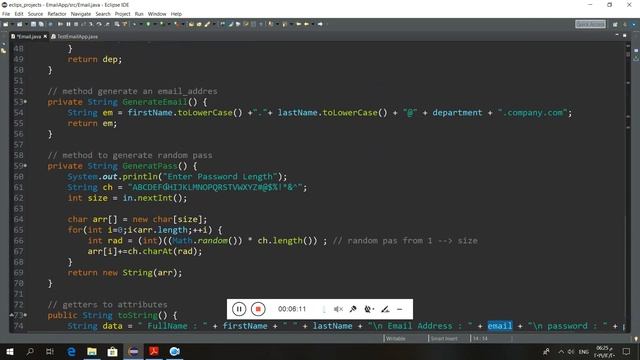The width and height of the screenshot is (640, 360).
Task: Minimize the editor area
Action: click(617, 36)
